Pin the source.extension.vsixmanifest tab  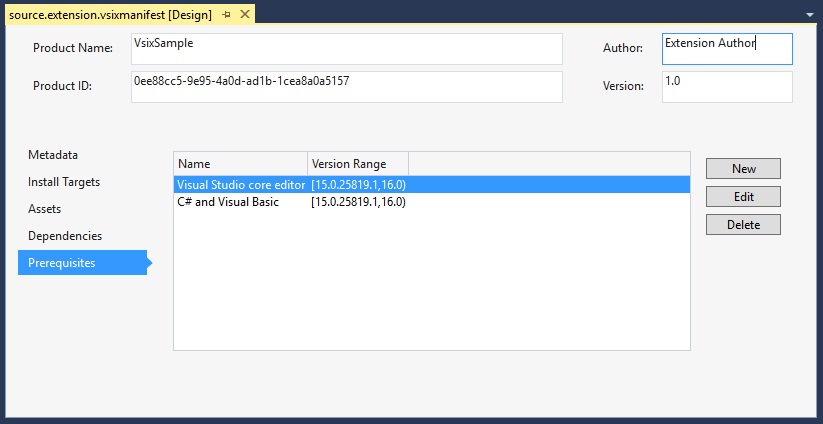point(227,15)
